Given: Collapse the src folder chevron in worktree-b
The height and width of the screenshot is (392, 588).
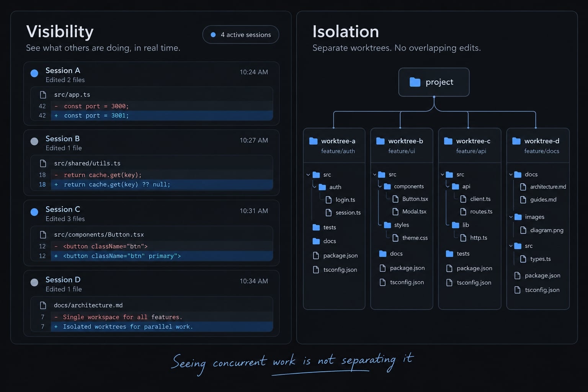Looking at the screenshot, I should 375,175.
